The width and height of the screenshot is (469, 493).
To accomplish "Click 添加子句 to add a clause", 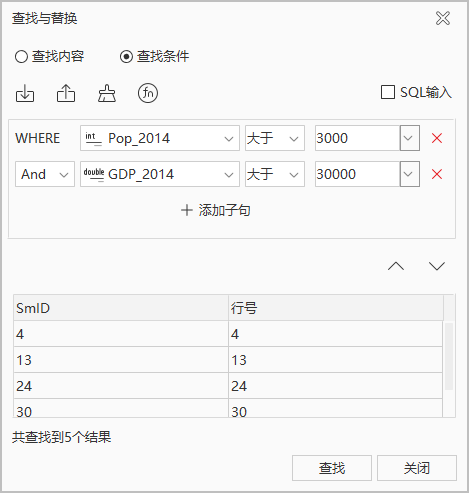I will tap(216, 210).
